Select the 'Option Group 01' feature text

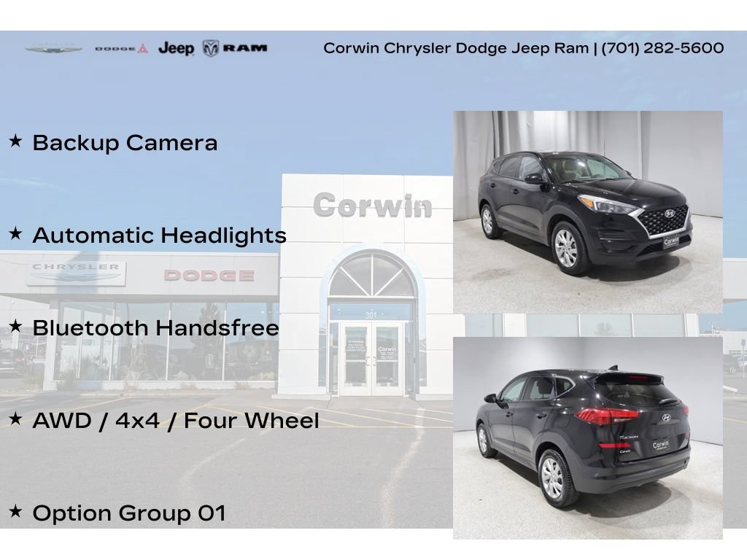128,513
